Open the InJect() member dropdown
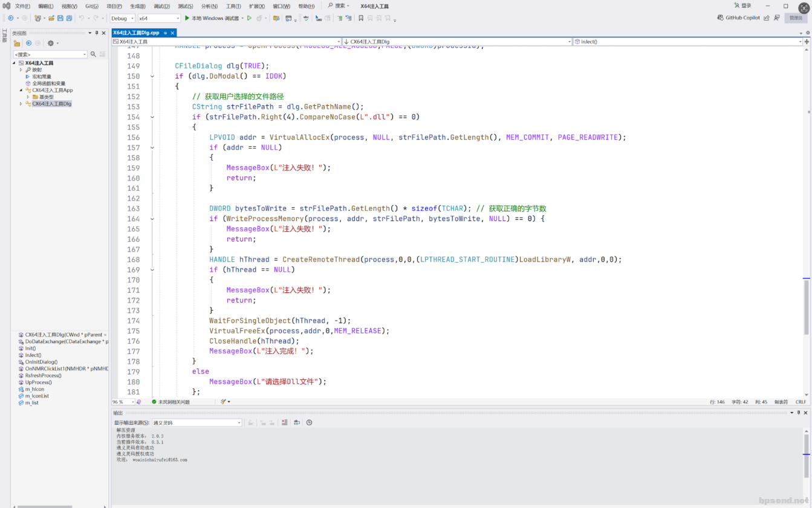 (688, 42)
